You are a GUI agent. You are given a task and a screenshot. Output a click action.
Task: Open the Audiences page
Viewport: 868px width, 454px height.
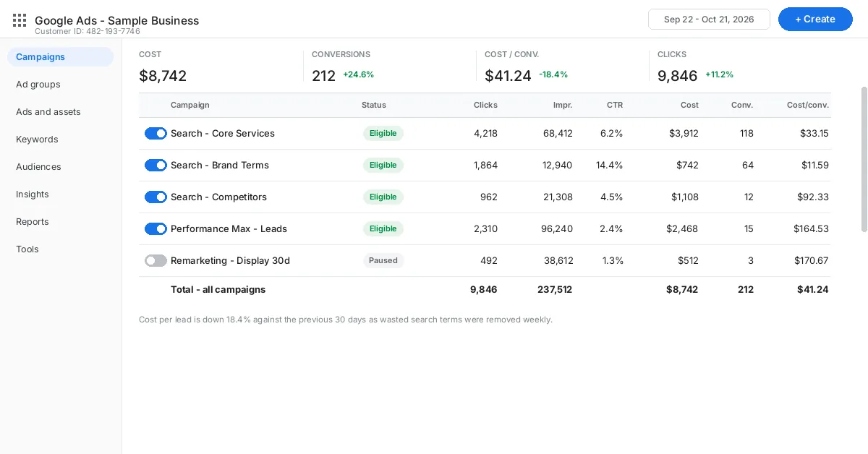click(38, 167)
